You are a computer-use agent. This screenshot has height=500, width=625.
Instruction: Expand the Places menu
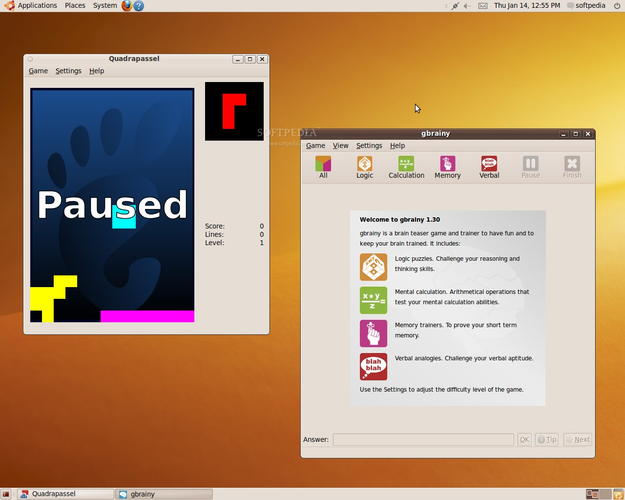tap(75, 6)
